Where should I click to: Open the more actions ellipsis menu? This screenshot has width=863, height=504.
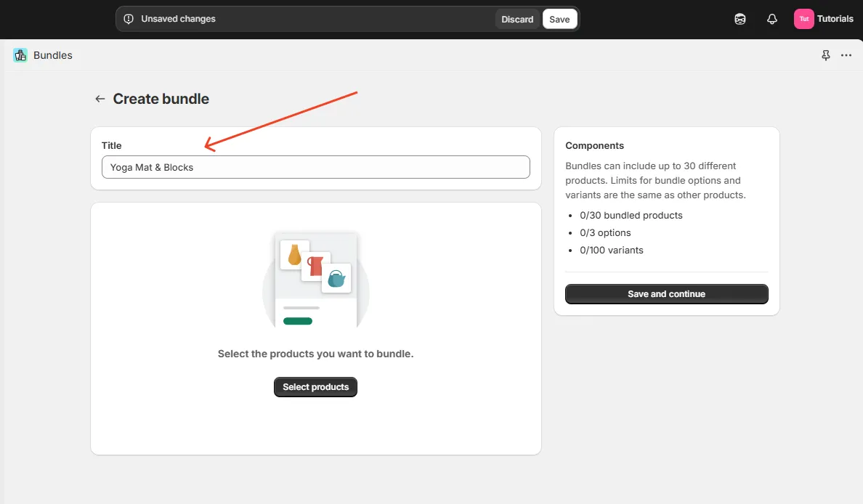tap(846, 55)
